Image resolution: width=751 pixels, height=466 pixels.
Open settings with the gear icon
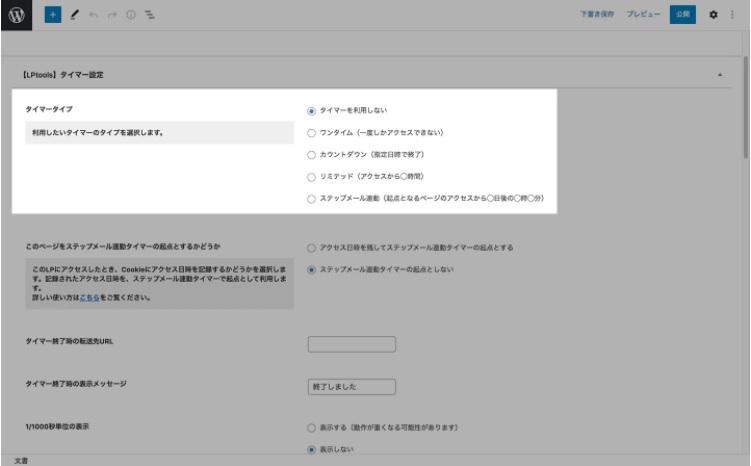(x=713, y=15)
